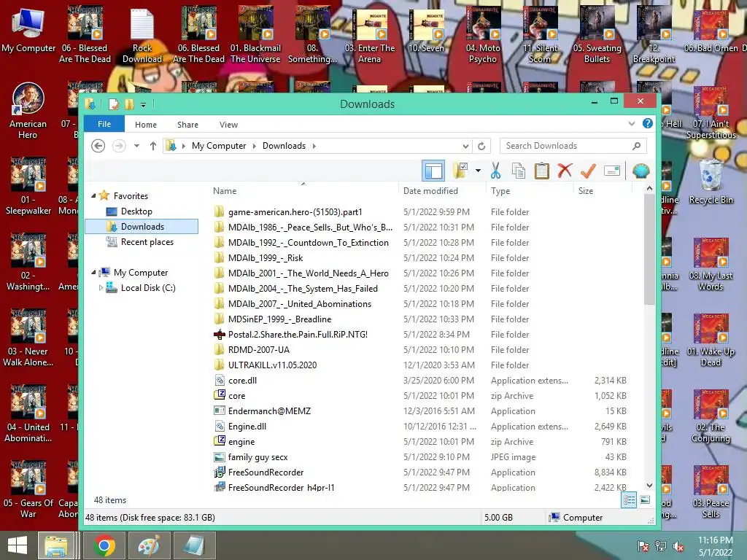Open Paint from the taskbar

click(x=149, y=545)
